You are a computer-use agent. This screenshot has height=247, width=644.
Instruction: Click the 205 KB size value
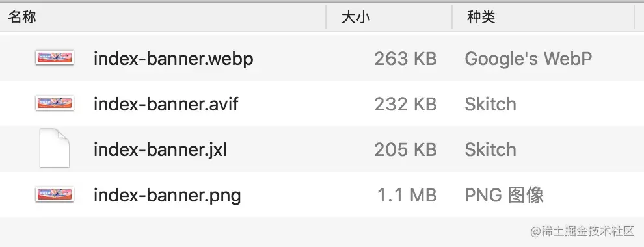405,149
